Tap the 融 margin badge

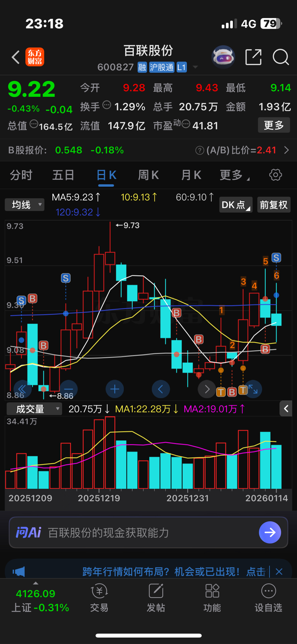tap(142, 67)
